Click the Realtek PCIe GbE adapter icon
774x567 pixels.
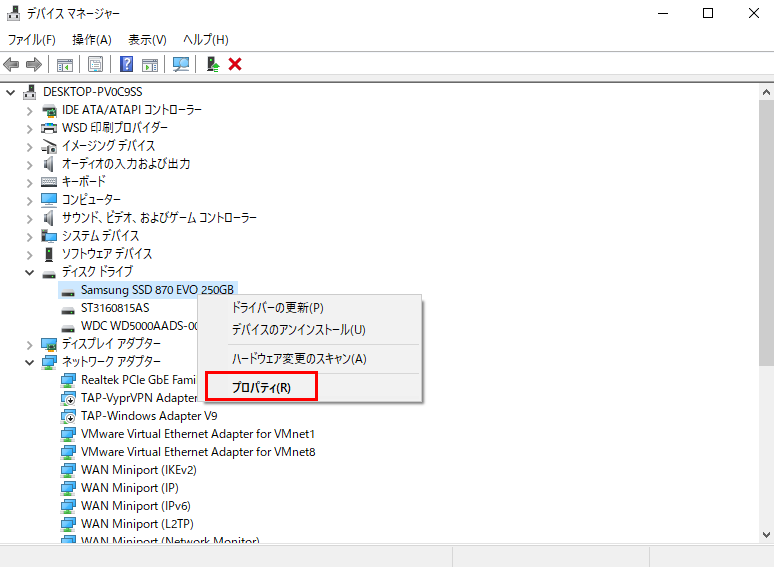68,380
